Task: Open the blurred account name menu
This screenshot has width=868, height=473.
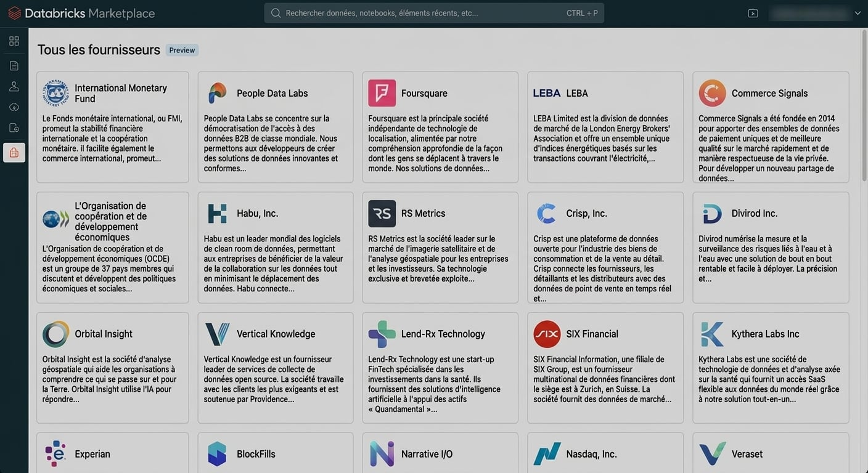Action: coord(809,13)
